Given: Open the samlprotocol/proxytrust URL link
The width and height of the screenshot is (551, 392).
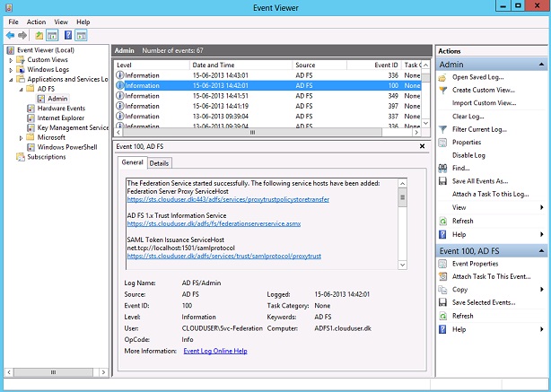Looking at the screenshot, I should [223, 256].
